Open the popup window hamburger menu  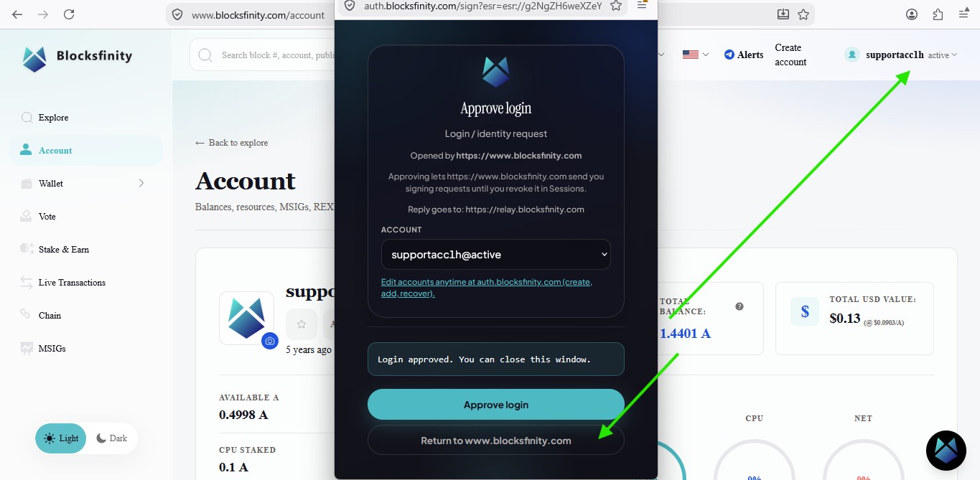point(643,6)
